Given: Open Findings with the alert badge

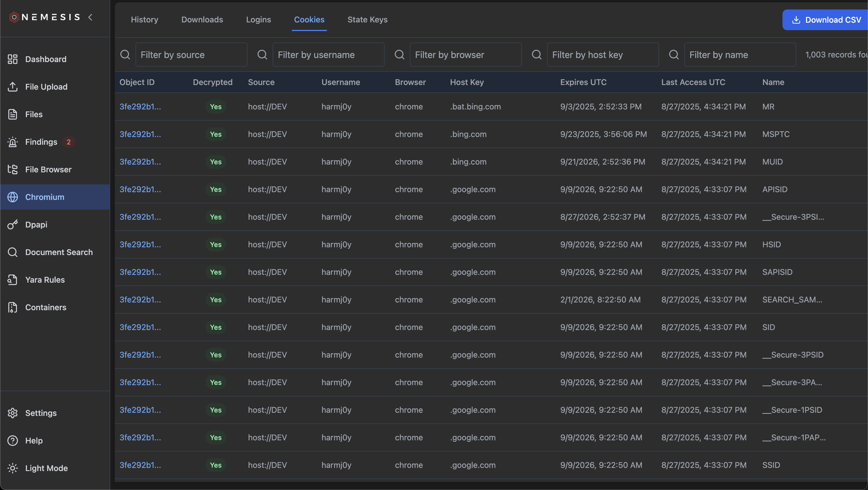Looking at the screenshot, I should (41, 142).
